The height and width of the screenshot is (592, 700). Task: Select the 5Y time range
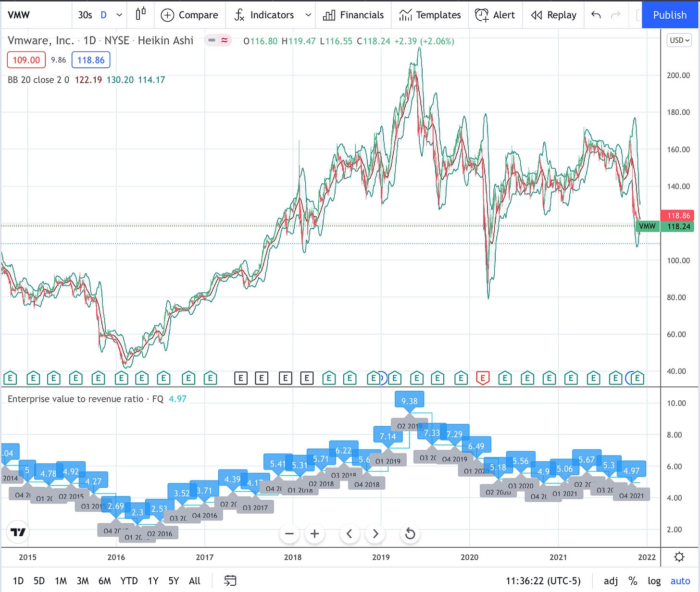click(x=174, y=581)
